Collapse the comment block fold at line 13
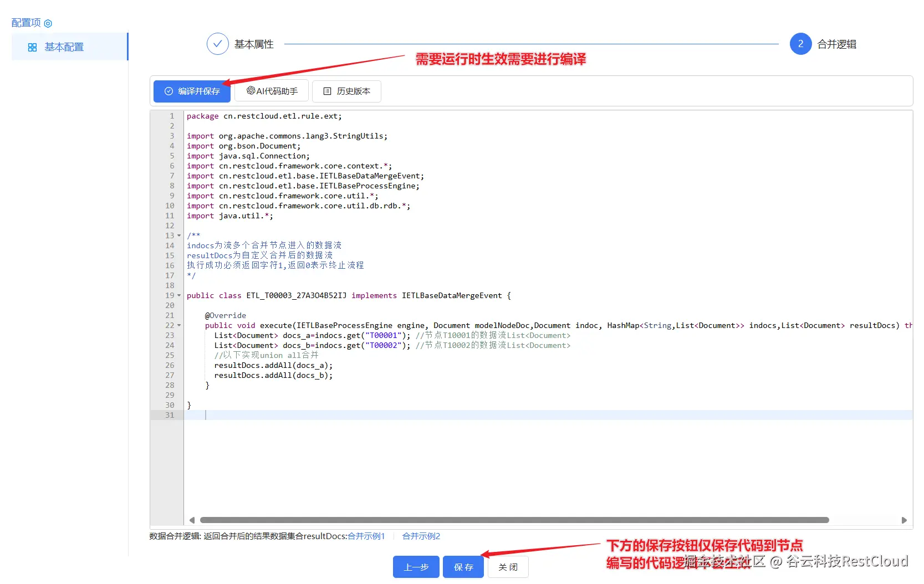This screenshot has width=924, height=584. (179, 235)
